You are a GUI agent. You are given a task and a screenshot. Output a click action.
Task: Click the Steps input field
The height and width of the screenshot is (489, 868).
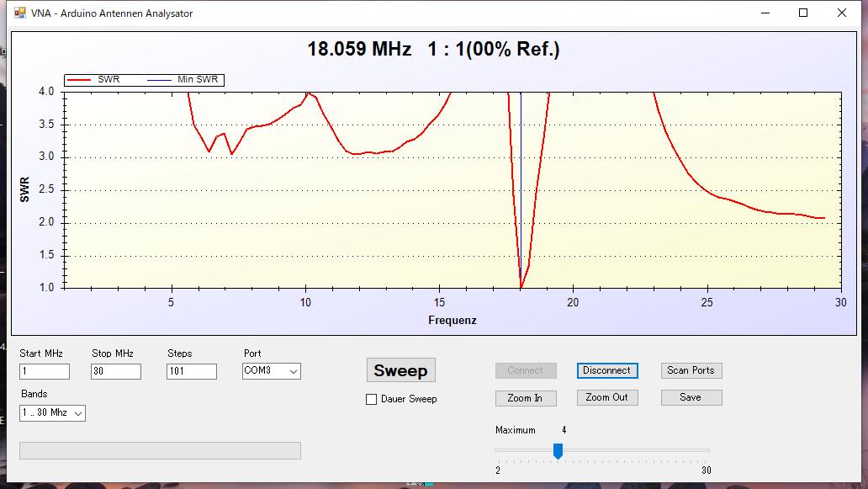point(192,372)
